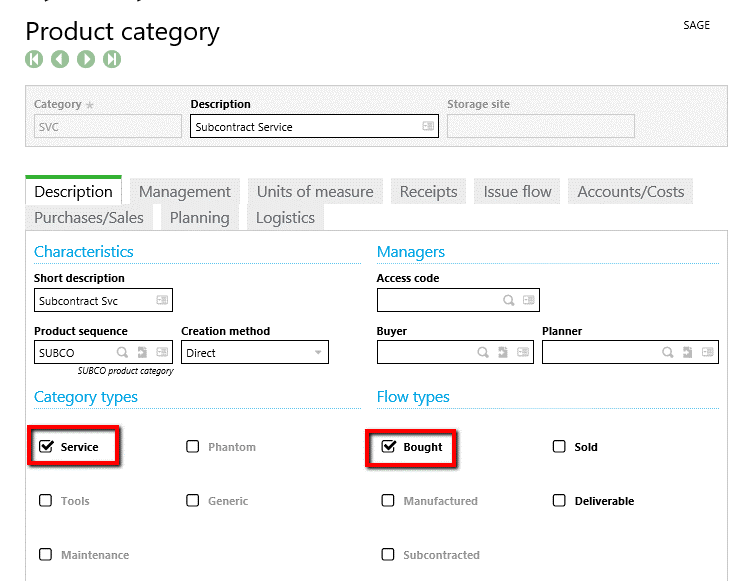Click into the Short description field

(x=95, y=300)
